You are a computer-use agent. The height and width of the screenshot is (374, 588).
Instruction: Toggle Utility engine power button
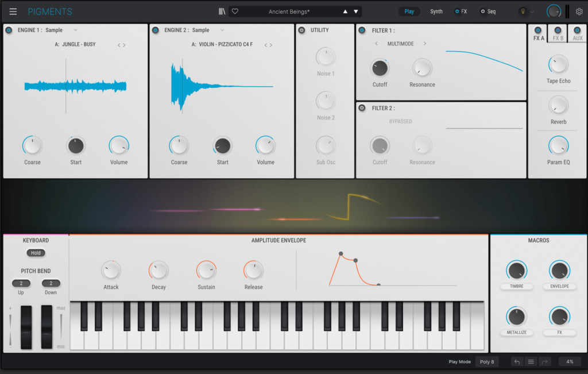click(301, 30)
